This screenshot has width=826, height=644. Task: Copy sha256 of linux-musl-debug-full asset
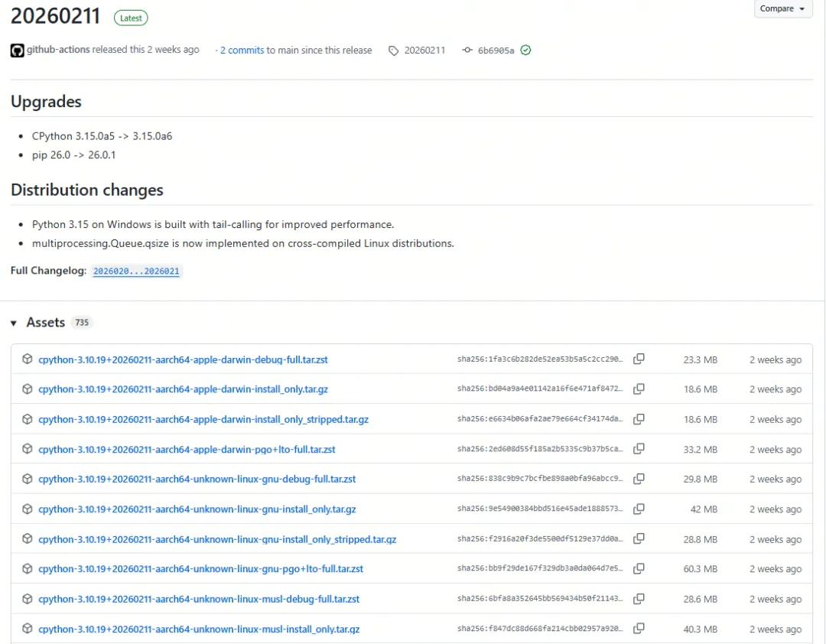click(x=639, y=599)
